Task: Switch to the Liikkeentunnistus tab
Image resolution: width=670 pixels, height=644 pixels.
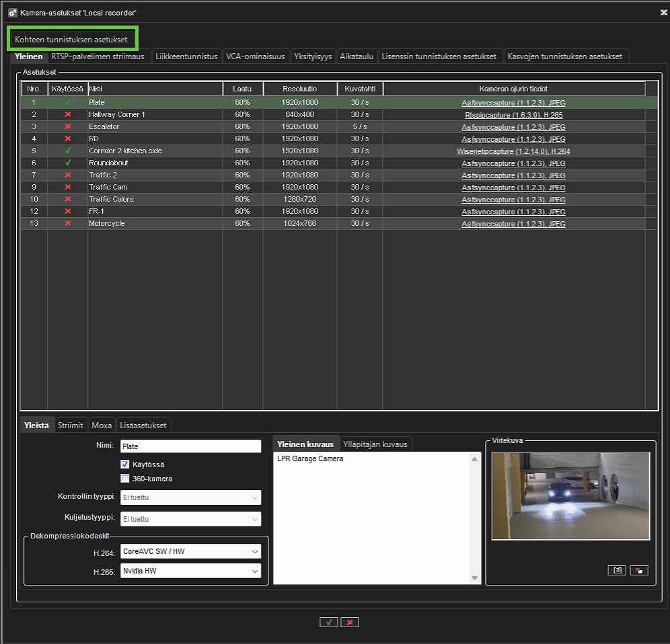Action: (x=186, y=56)
